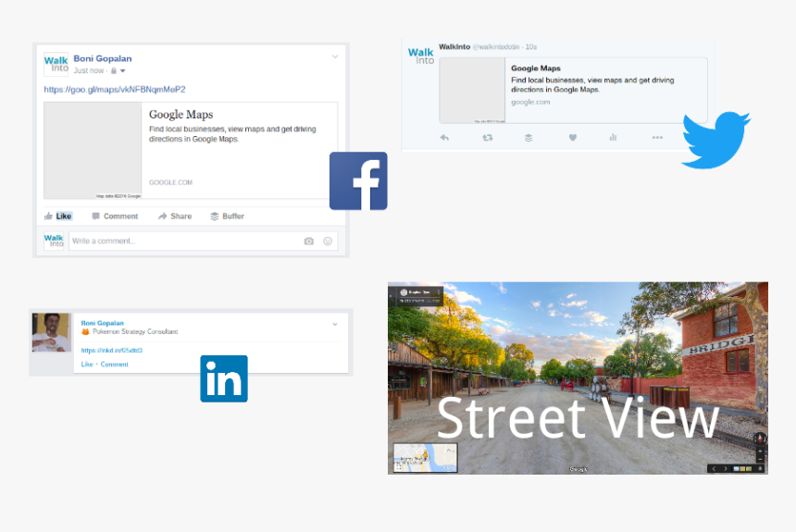This screenshot has height=532, width=796.
Task: Click the Google Maps title in Facebook card
Action: pos(180,114)
